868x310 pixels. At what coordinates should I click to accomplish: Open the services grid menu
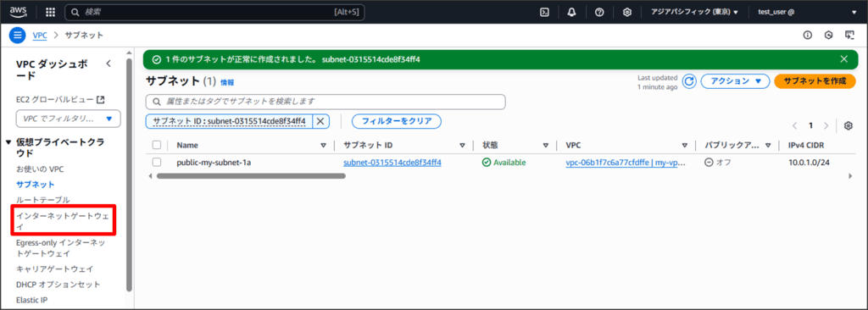point(50,12)
